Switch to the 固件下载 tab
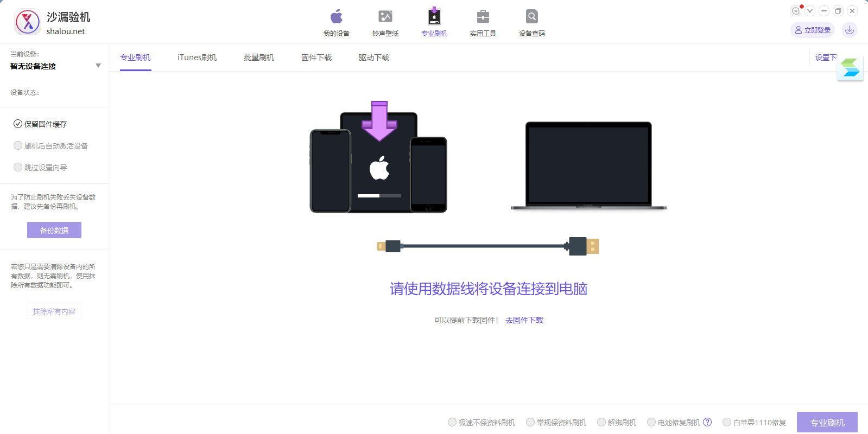The height and width of the screenshot is (434, 868). click(316, 58)
